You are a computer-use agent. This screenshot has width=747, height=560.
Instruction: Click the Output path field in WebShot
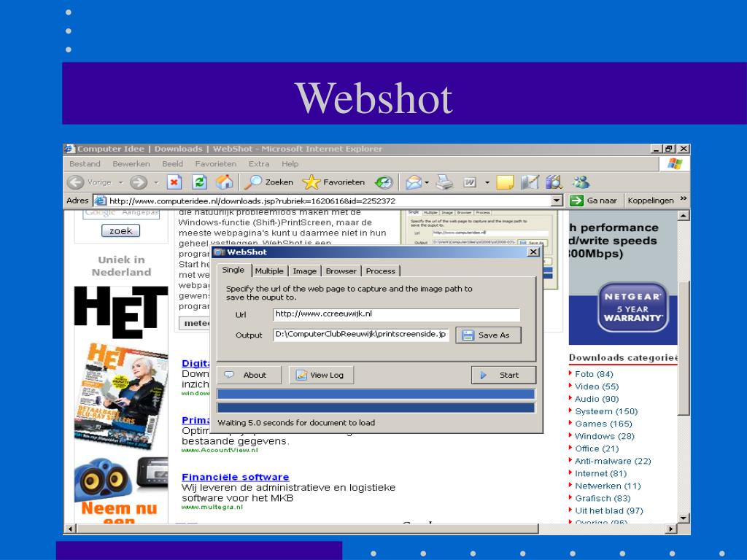point(360,334)
